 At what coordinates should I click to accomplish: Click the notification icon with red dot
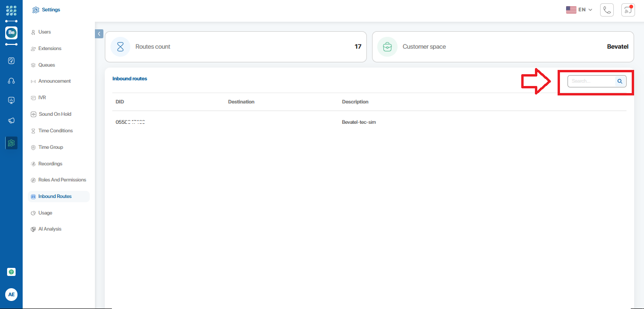(628, 10)
